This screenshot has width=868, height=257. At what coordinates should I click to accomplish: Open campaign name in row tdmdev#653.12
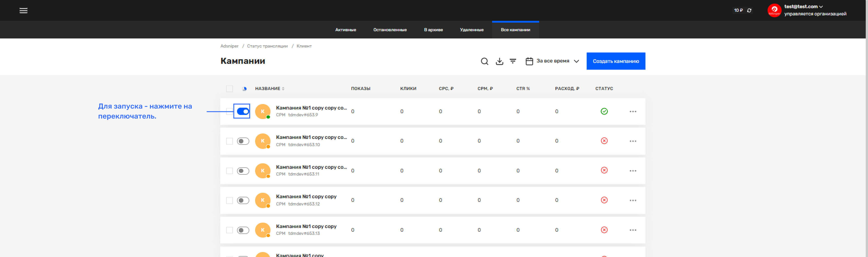coord(306,197)
